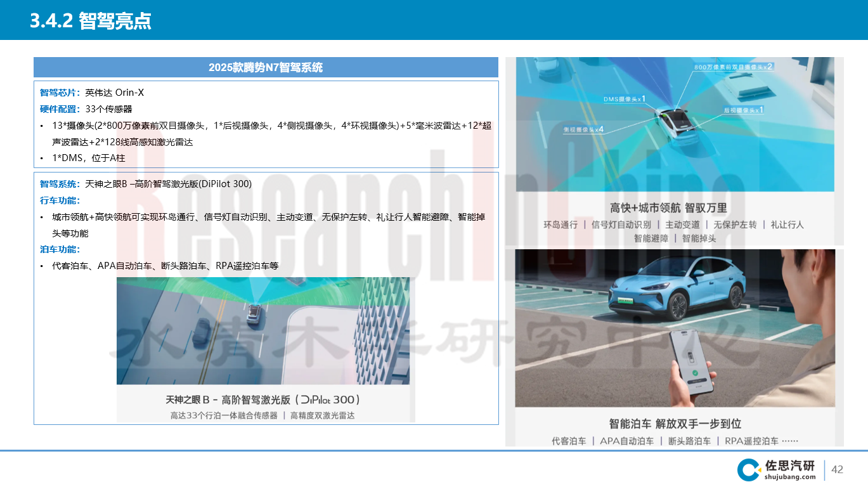
Task: Click the 佐思汽研 logo icon
Action: coord(749,469)
